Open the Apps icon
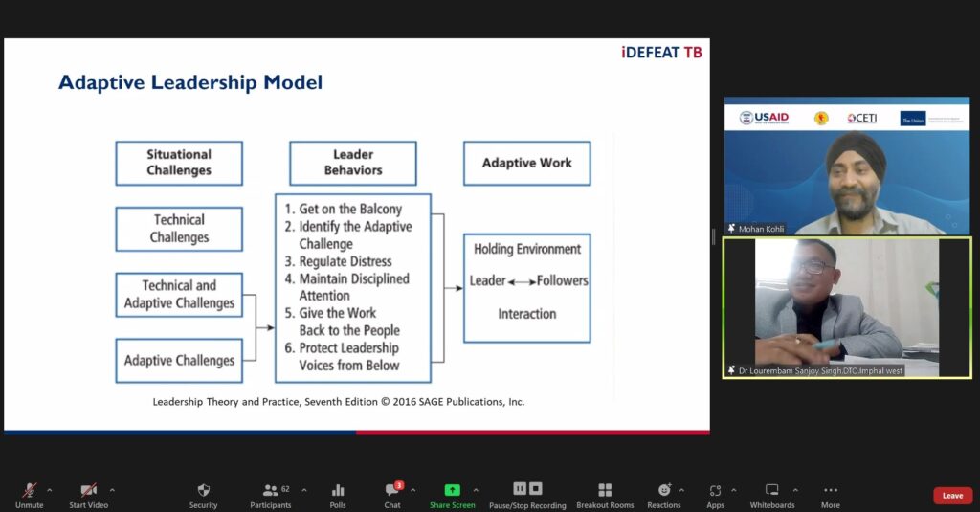 point(715,490)
